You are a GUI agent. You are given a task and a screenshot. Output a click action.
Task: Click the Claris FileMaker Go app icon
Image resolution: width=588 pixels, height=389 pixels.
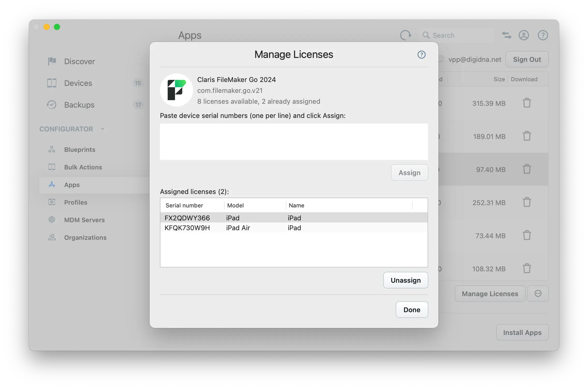click(176, 90)
